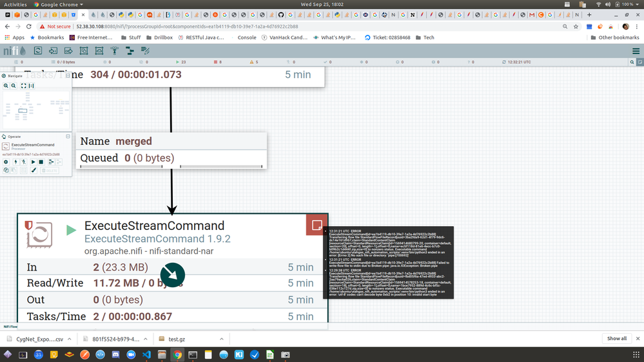Open the Drillbox bookmark
The height and width of the screenshot is (362, 644).
(x=159, y=37)
